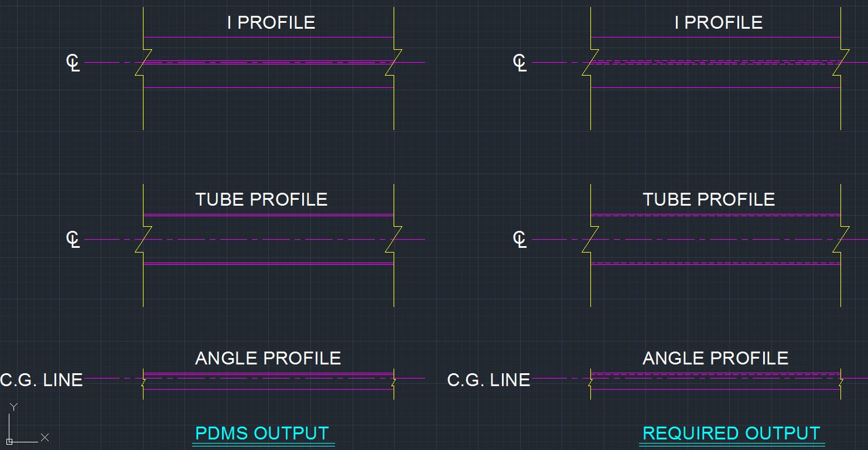Viewport: 868px width, 450px height.
Task: Select ANGLE PROFILE label in PDMS output
Action: point(268,359)
